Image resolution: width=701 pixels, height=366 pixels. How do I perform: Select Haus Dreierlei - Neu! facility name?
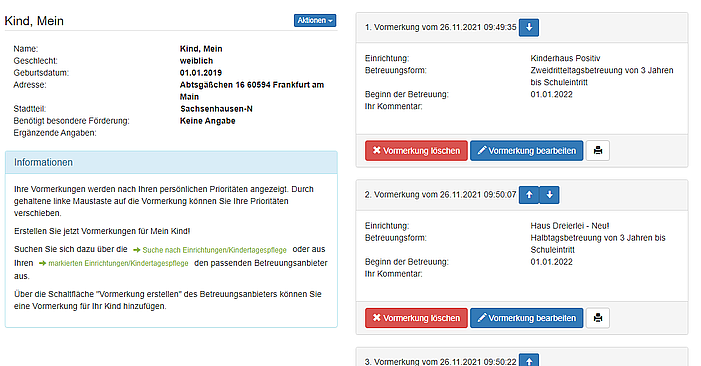click(x=570, y=226)
